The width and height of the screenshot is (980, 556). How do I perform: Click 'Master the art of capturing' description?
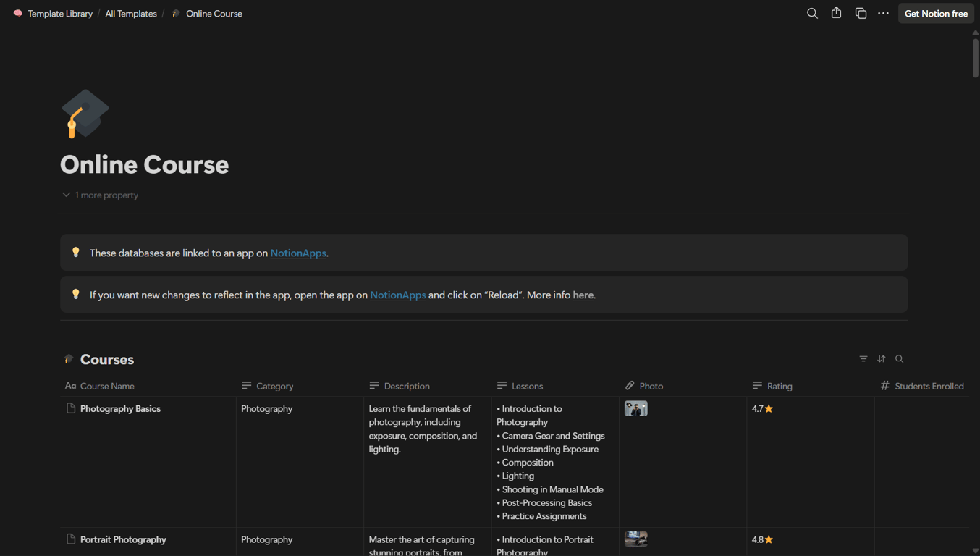(x=422, y=544)
